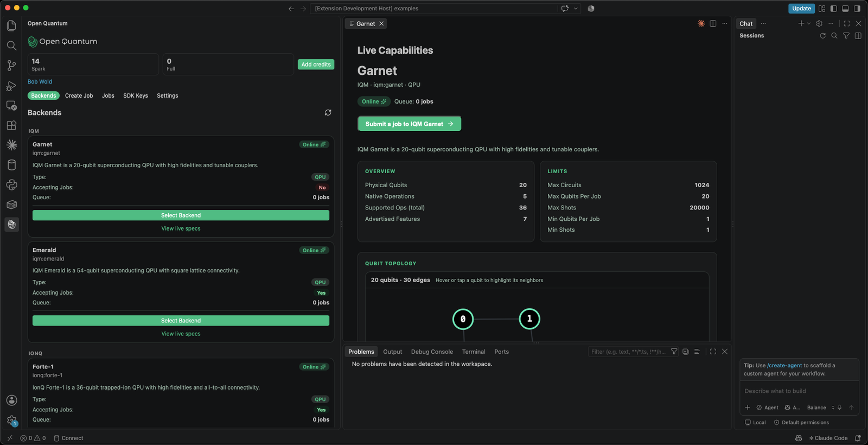Open the Agent mode dropdown in chat

768,408
